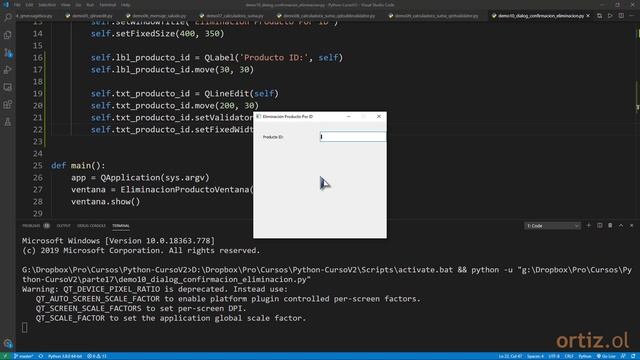640x360 pixels.
Task: Open the View menu
Action: [65, 5]
